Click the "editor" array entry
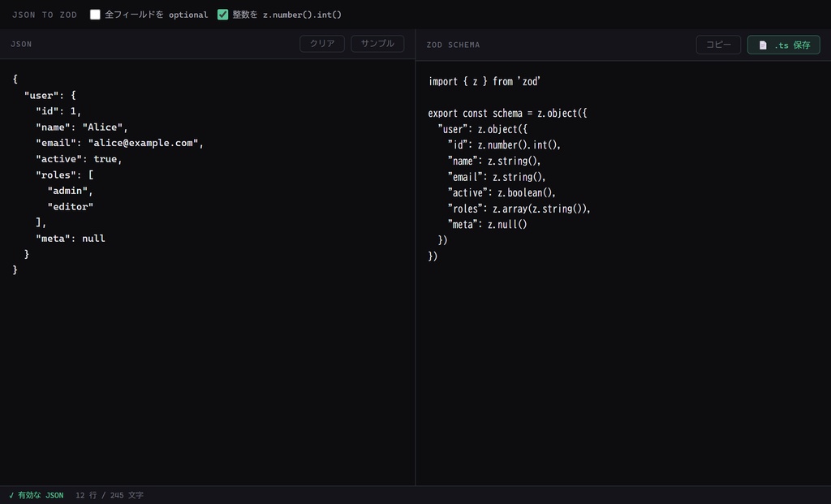Viewport: 831px width, 504px height. (70, 207)
